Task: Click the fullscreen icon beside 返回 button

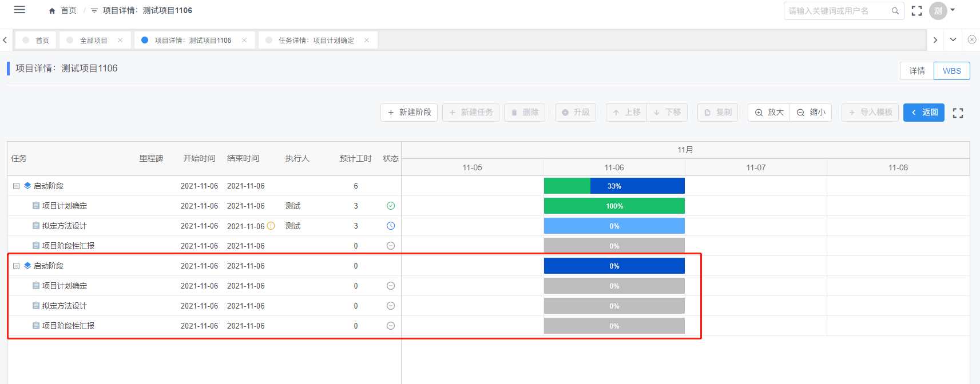Action: 958,113
